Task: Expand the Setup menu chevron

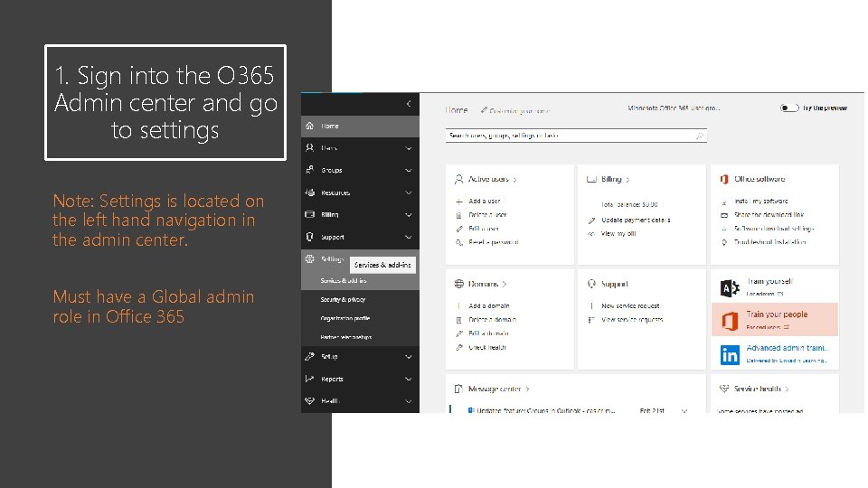Action: (x=409, y=357)
